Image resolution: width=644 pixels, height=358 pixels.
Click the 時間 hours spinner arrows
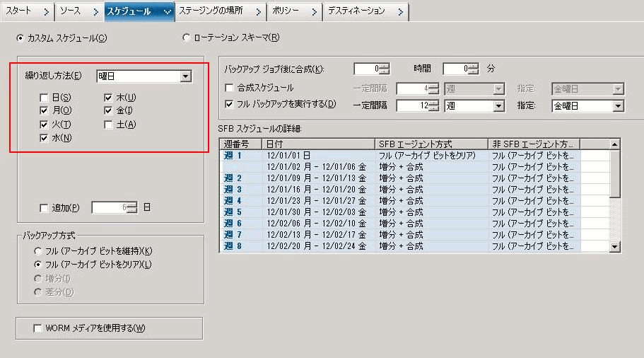[384, 69]
